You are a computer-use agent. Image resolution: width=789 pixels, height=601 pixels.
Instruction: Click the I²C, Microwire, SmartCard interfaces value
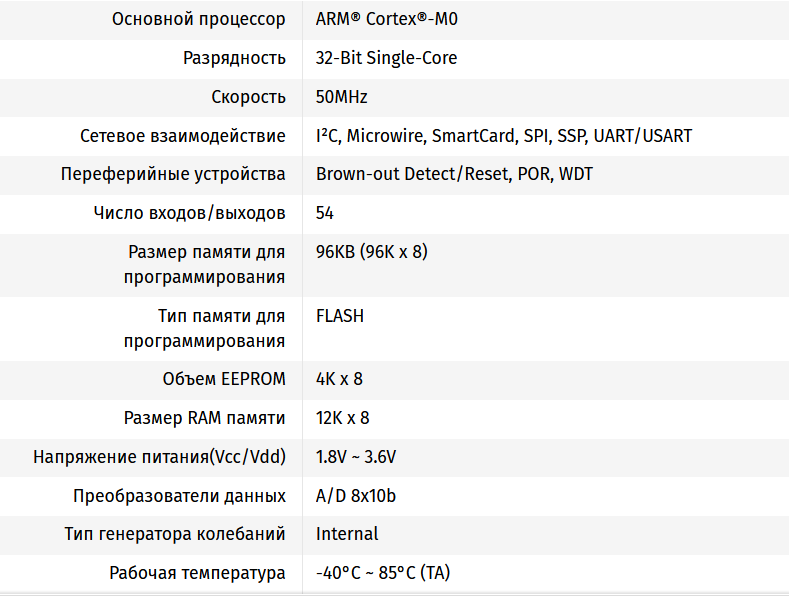pos(503,136)
